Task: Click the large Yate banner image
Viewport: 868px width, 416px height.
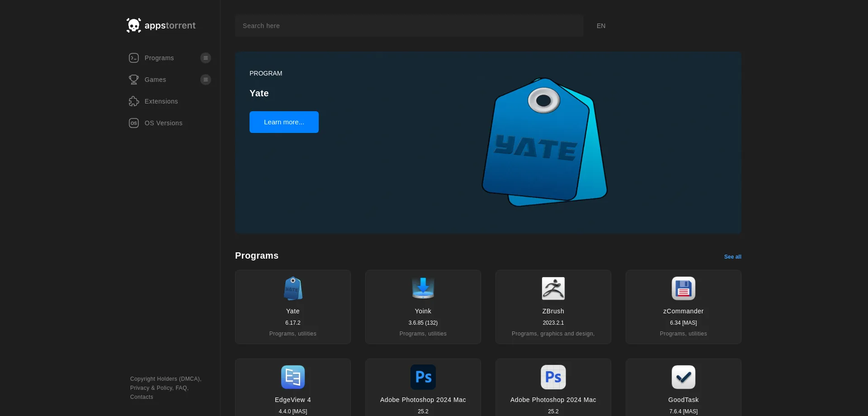Action: [x=544, y=142]
